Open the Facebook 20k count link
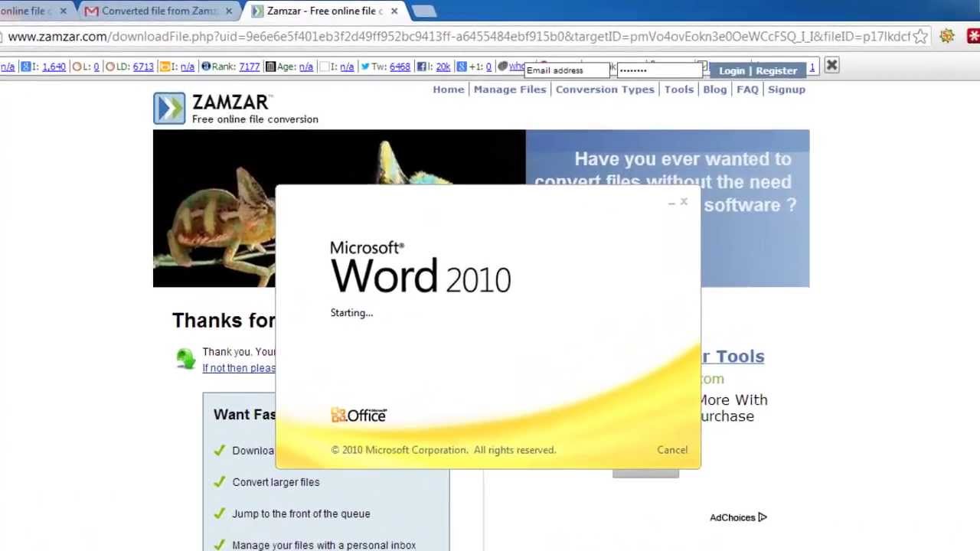The width and height of the screenshot is (980, 551). tap(443, 67)
